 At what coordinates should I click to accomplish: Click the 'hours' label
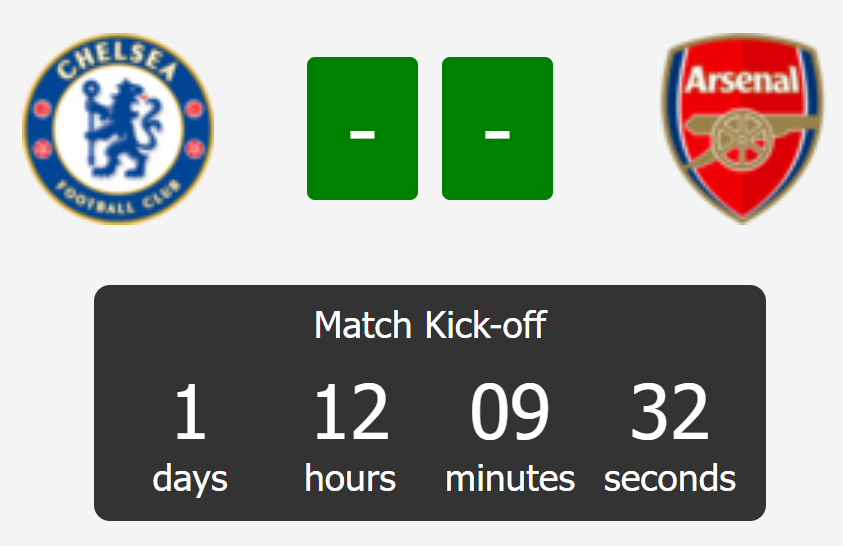click(x=350, y=477)
